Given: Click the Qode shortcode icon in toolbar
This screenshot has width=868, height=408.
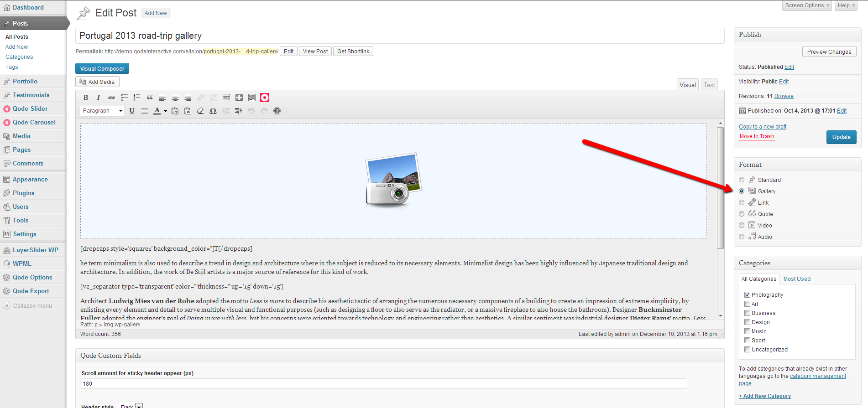Looking at the screenshot, I should [x=265, y=98].
